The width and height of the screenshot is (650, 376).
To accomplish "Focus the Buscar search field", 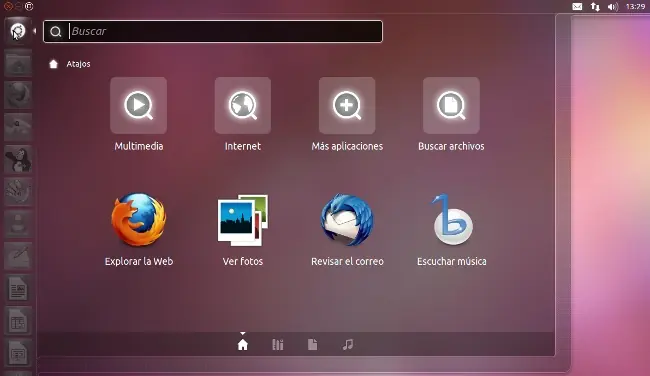I will pyautogui.click(x=213, y=32).
